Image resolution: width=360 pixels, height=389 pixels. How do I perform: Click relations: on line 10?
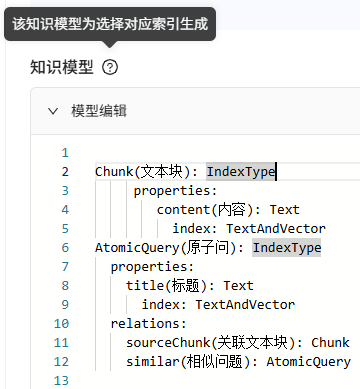148,324
